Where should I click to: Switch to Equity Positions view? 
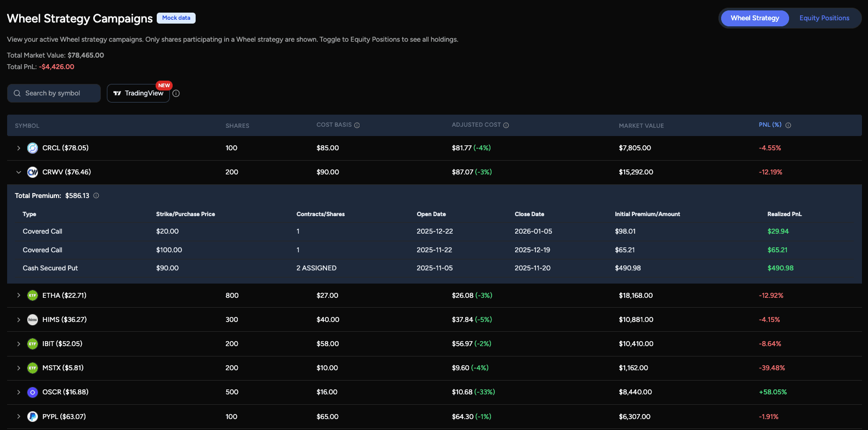(x=824, y=18)
